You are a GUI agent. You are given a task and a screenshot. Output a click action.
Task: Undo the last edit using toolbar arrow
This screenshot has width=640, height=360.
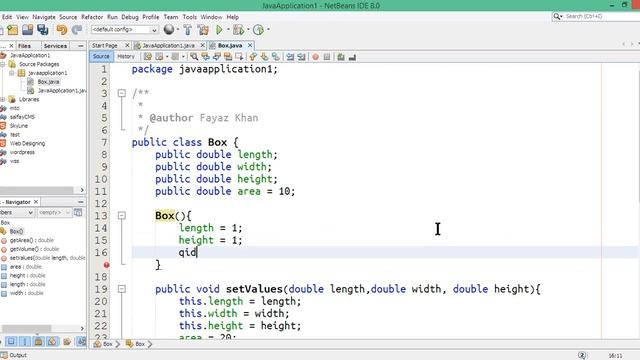pyautogui.click(x=62, y=29)
